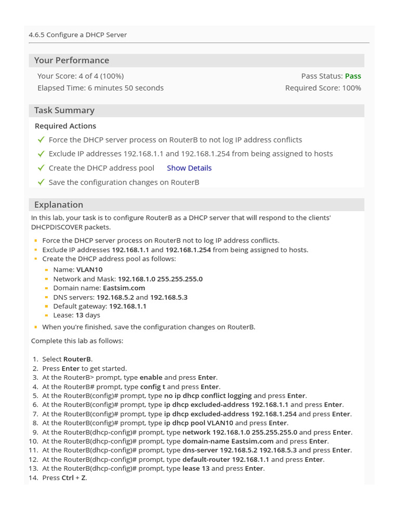Screen dimensions: 399x532
Task: Click the Required Actions subheading
Action: click(65, 126)
